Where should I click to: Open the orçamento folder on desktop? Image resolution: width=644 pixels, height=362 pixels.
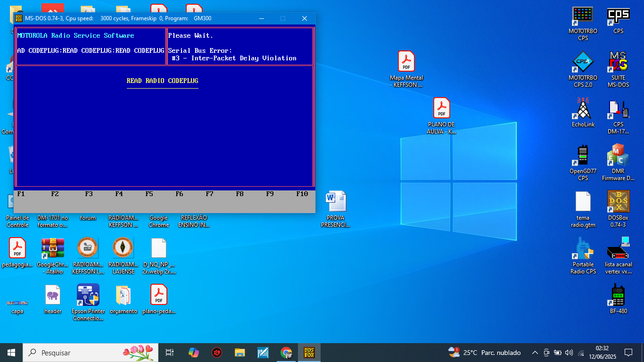click(x=123, y=295)
